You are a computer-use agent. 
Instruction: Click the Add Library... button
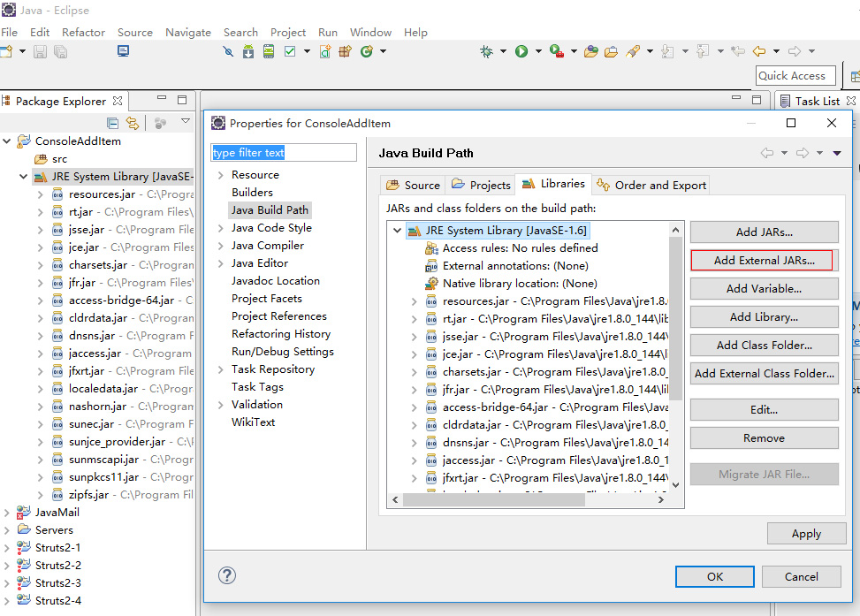pos(764,317)
